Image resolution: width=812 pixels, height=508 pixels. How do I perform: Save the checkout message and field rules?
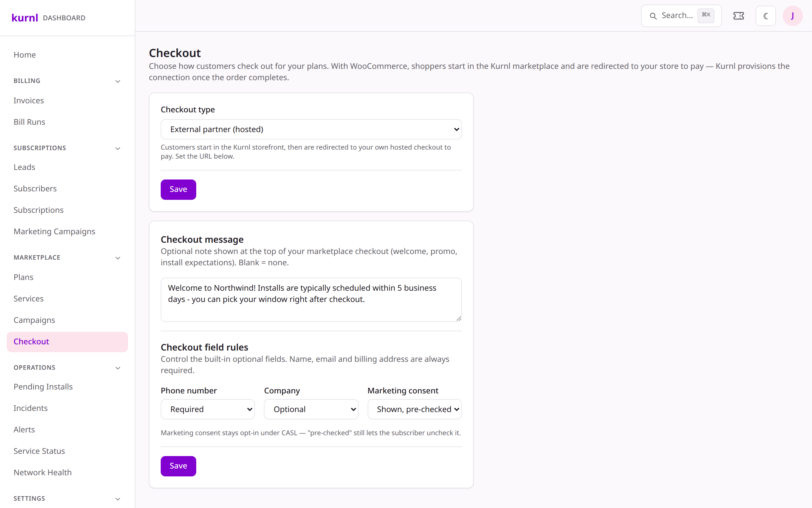[178, 466]
